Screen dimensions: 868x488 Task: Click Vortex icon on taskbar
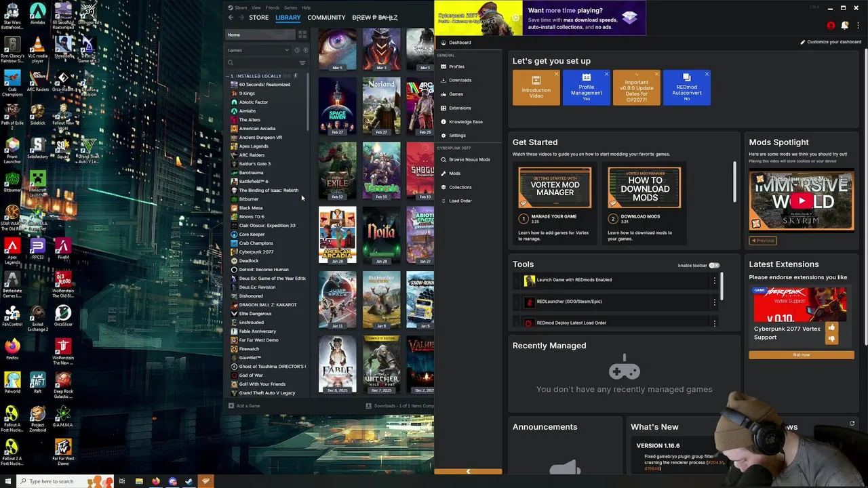click(205, 481)
